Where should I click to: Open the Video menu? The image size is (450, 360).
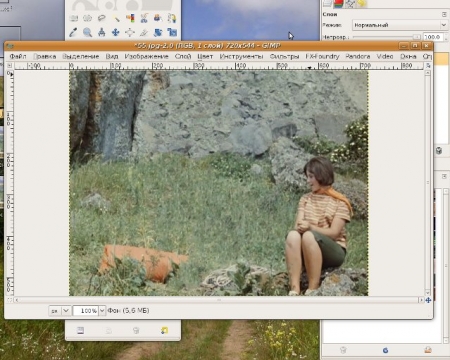click(x=385, y=56)
